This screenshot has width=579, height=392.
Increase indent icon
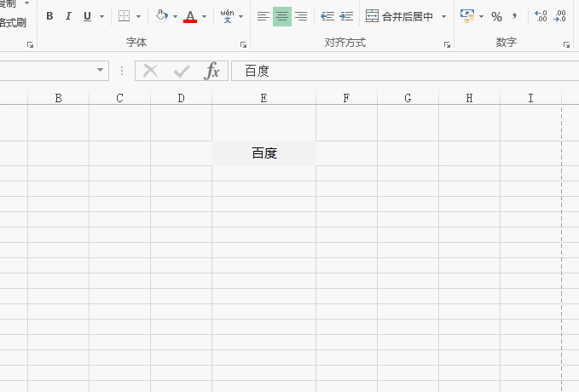pos(346,16)
